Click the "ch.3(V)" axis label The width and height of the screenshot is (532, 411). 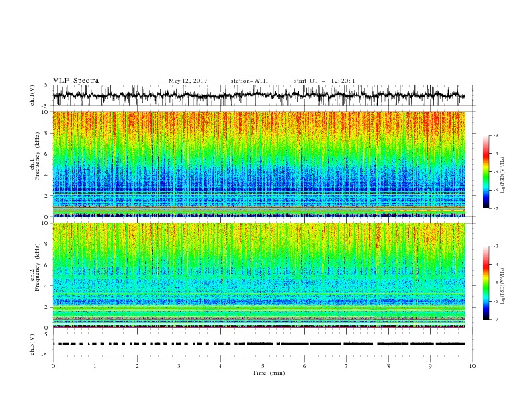pyautogui.click(x=32, y=345)
